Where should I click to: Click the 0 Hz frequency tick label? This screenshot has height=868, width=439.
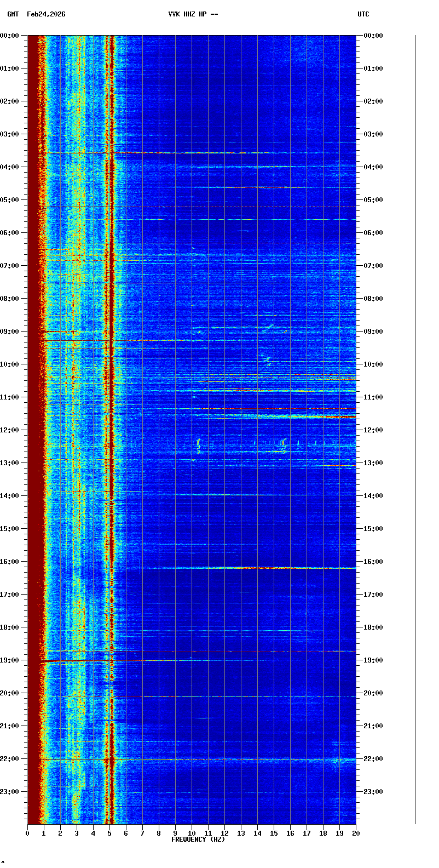coord(27,833)
